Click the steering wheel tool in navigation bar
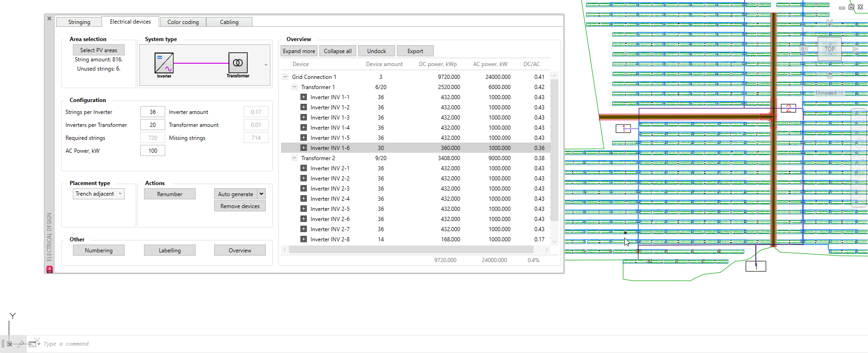 pyautogui.click(x=858, y=123)
